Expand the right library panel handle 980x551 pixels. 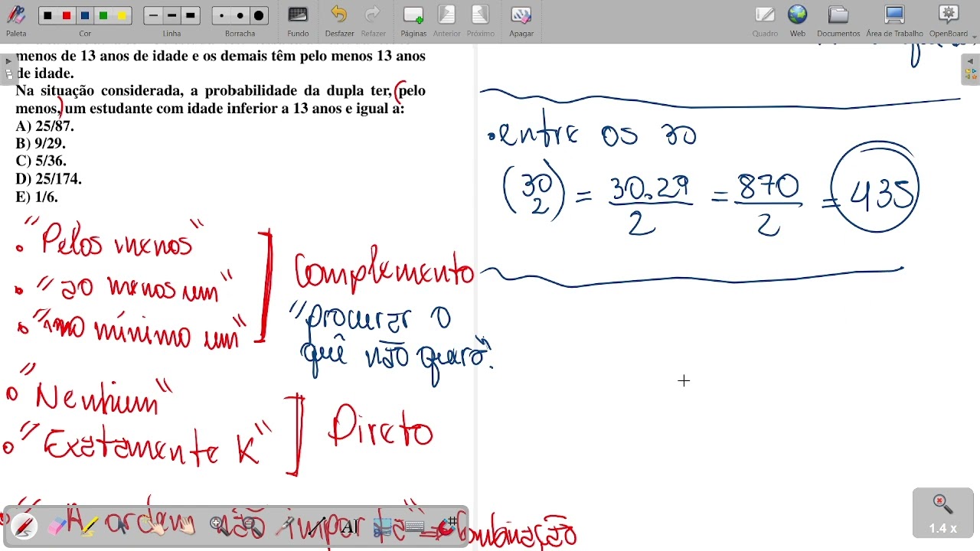(971, 70)
